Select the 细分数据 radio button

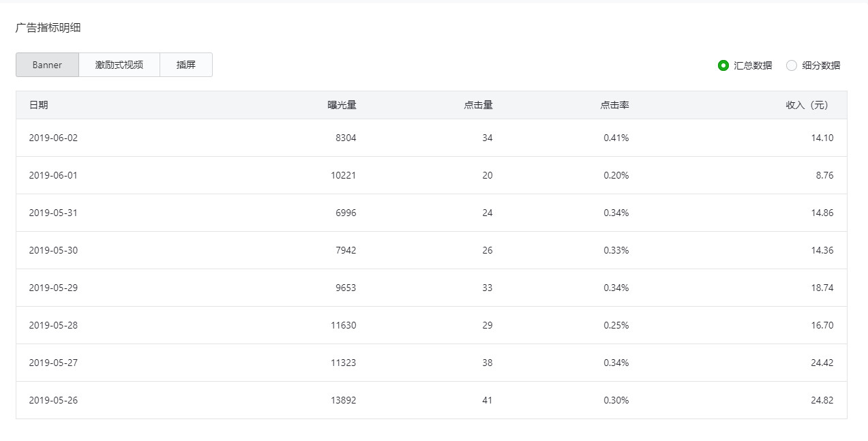(x=792, y=65)
